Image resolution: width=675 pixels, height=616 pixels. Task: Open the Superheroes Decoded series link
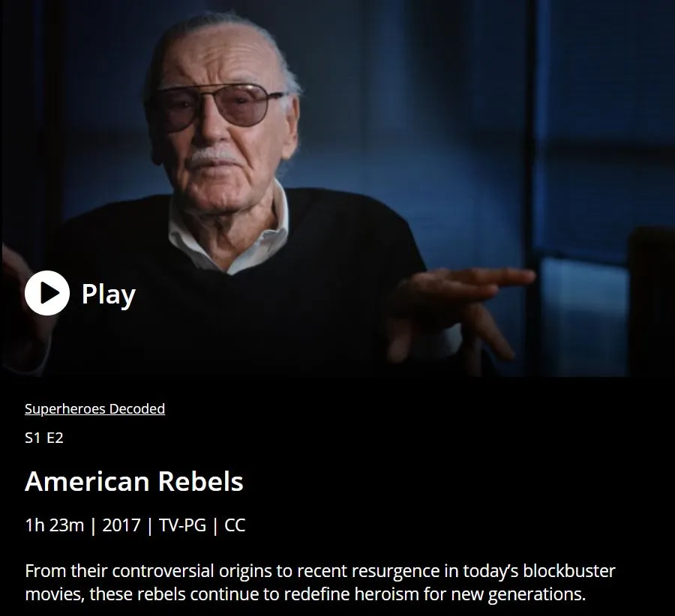coord(94,408)
